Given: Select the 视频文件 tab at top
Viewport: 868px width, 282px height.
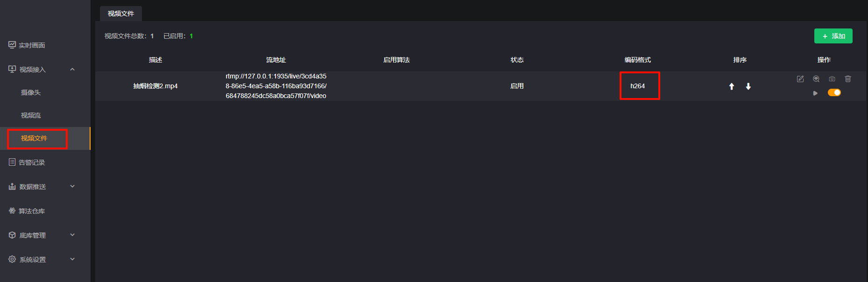Looking at the screenshot, I should point(121,14).
